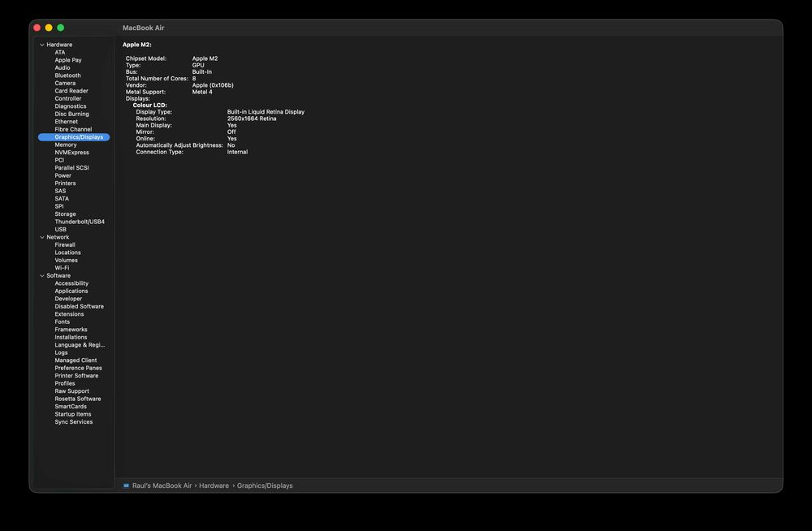812x531 pixels.
Task: Select Locations under Network
Action: pyautogui.click(x=68, y=253)
